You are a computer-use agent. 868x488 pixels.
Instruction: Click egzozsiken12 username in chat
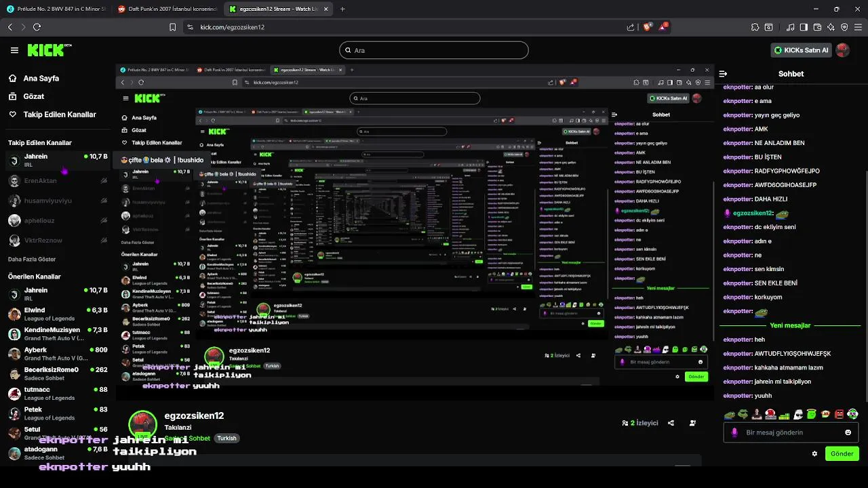(753, 213)
